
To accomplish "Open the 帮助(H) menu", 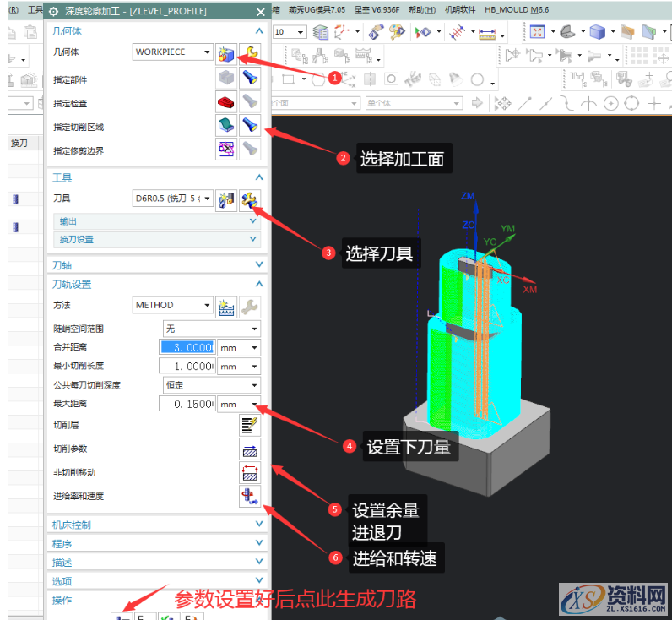I will [x=422, y=9].
